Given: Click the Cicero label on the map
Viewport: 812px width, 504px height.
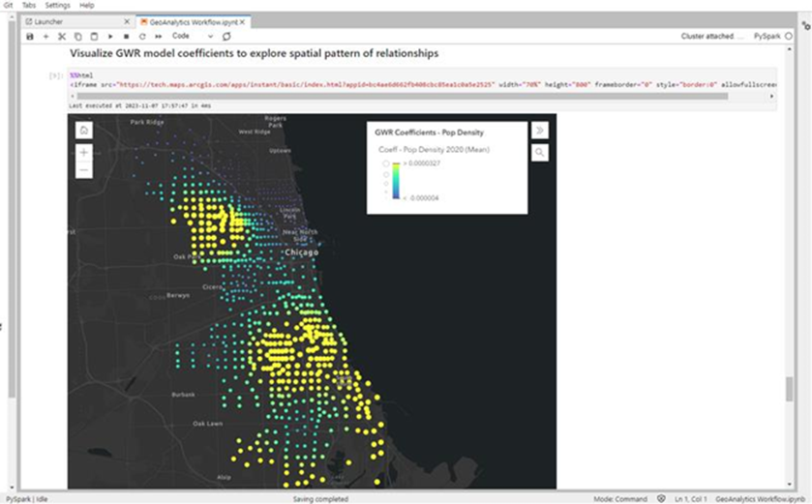Looking at the screenshot, I should pyautogui.click(x=212, y=286).
